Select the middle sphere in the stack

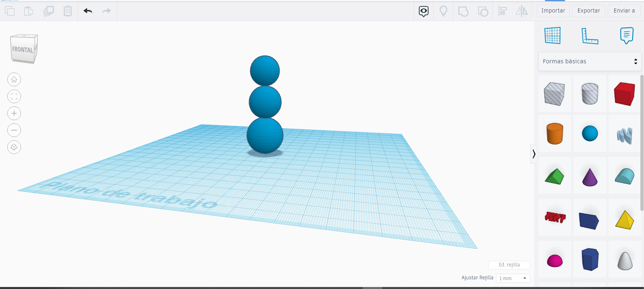pos(265,102)
